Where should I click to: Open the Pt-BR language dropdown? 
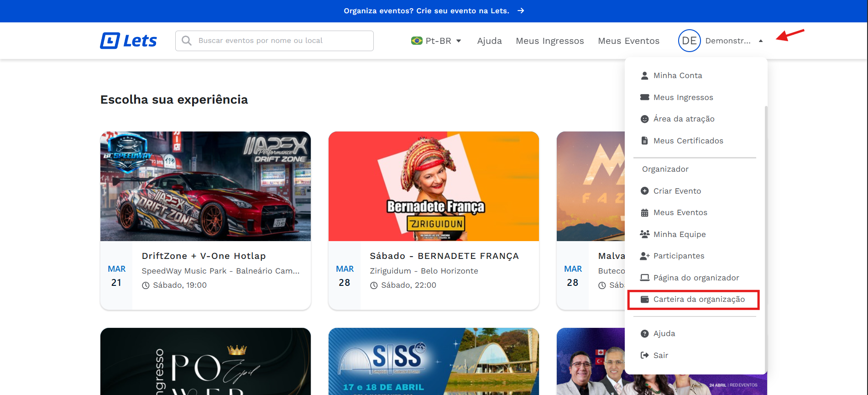pyautogui.click(x=436, y=41)
